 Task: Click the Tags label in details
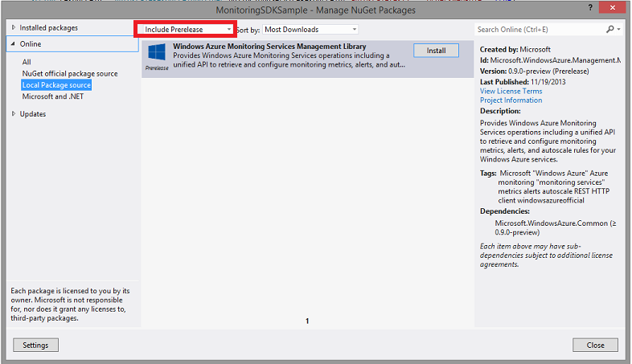pos(488,173)
